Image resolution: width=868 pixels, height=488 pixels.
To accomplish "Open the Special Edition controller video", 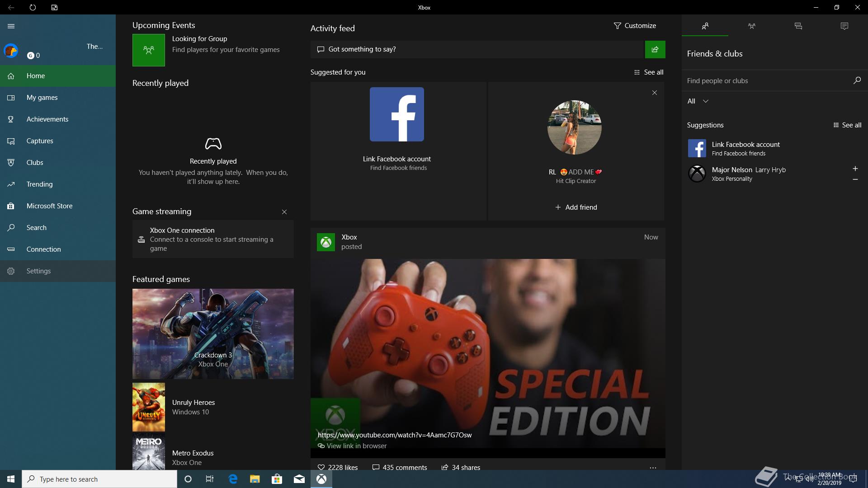I will (x=488, y=353).
